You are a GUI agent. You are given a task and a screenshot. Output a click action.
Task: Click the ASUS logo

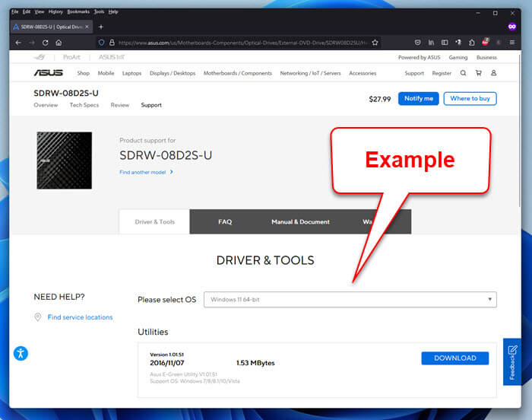pos(48,73)
